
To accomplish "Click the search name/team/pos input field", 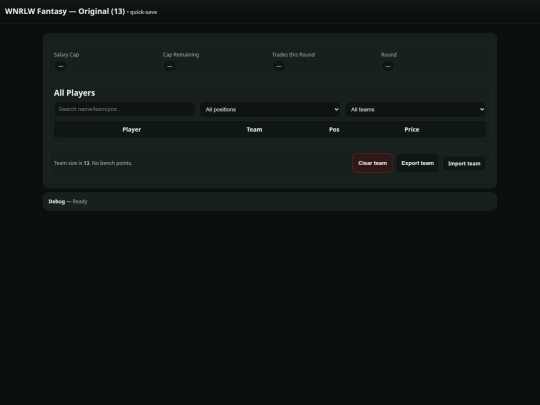I will pyautogui.click(x=124, y=109).
